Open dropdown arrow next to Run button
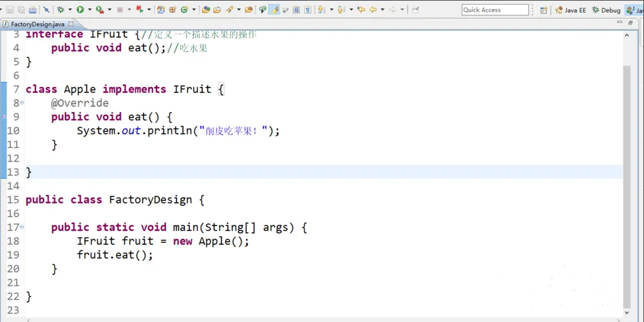The width and height of the screenshot is (644, 322). point(89,10)
